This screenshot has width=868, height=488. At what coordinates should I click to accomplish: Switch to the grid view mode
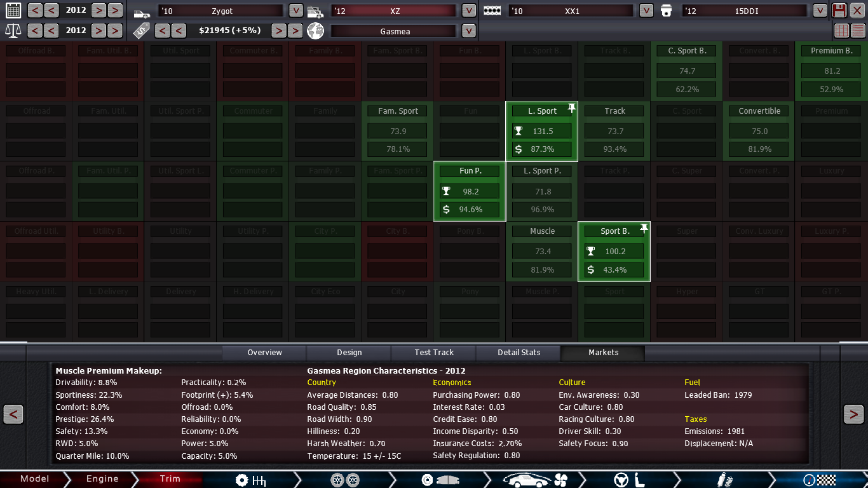[841, 30]
